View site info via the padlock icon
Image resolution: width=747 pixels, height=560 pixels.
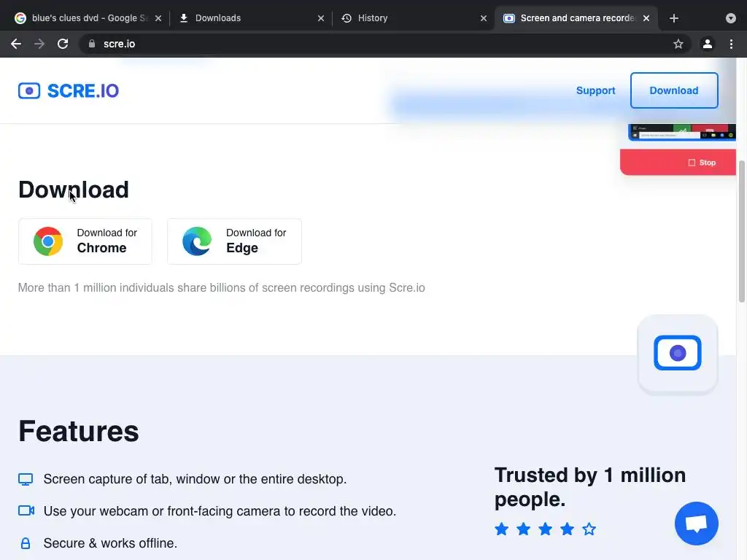click(x=92, y=44)
